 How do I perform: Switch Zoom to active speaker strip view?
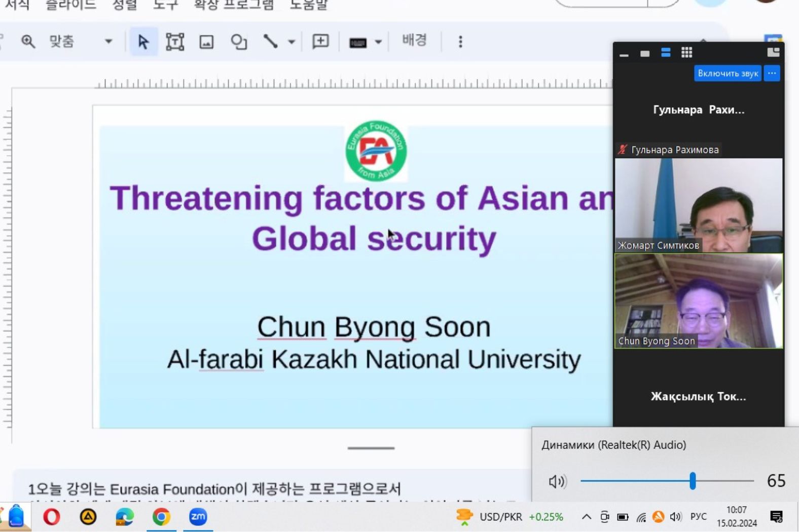[666, 53]
